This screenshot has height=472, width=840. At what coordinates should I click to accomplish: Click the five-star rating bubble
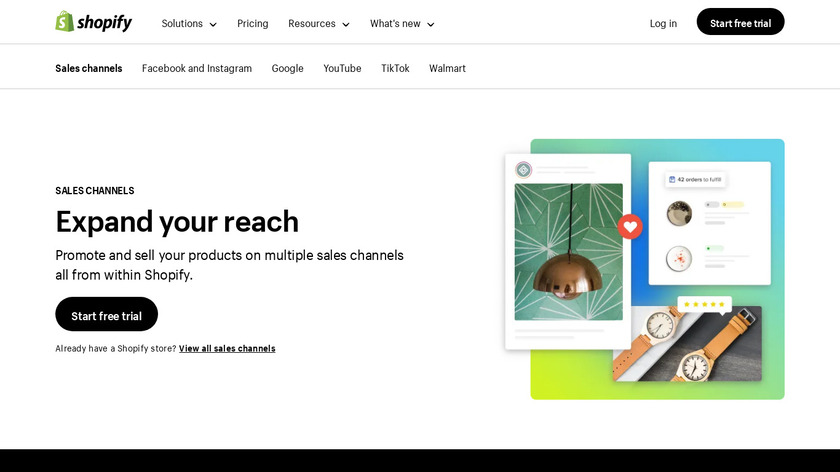[x=704, y=304]
